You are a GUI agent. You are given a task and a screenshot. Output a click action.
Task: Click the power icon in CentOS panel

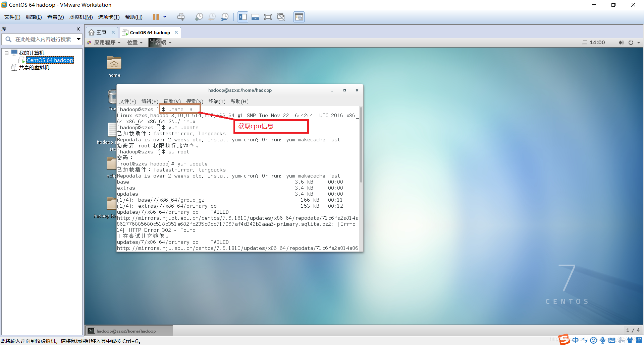pos(631,43)
